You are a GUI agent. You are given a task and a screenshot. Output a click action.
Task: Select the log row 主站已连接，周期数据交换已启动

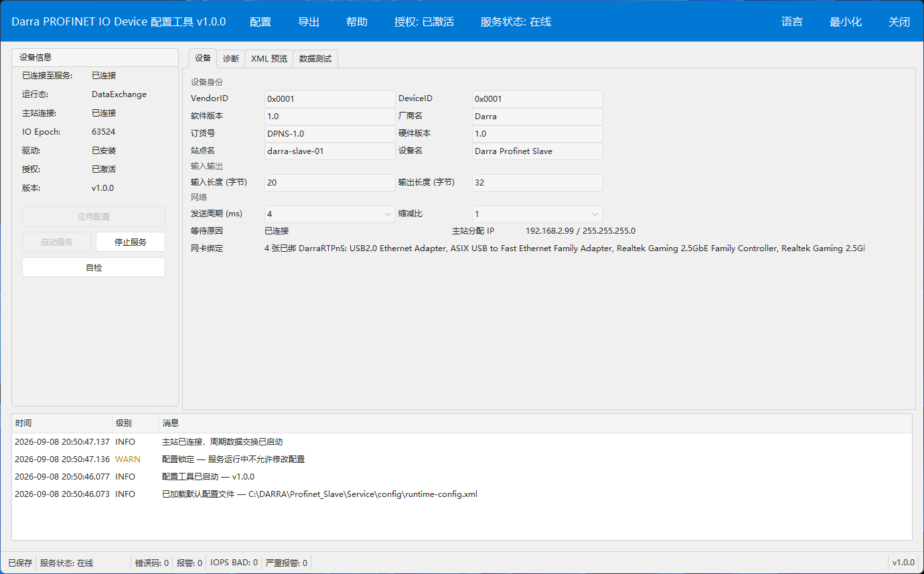[x=462, y=442]
